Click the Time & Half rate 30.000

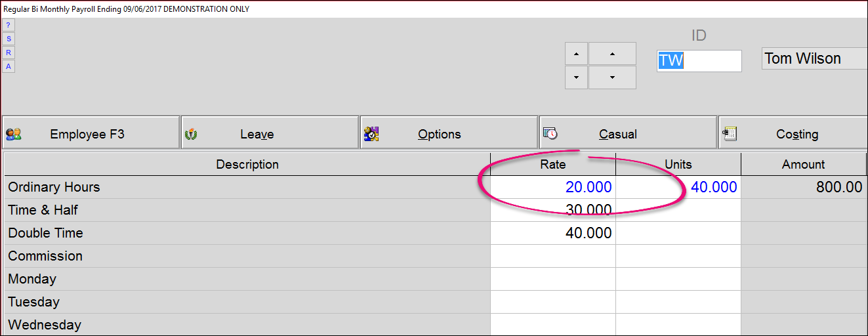553,210
